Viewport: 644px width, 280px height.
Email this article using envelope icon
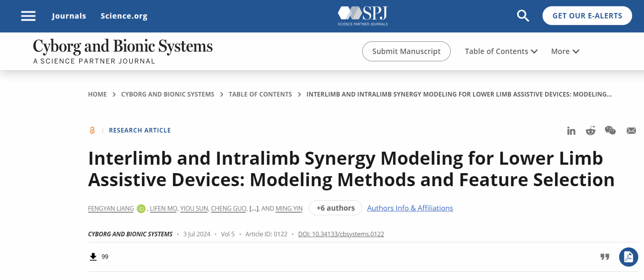(x=631, y=131)
